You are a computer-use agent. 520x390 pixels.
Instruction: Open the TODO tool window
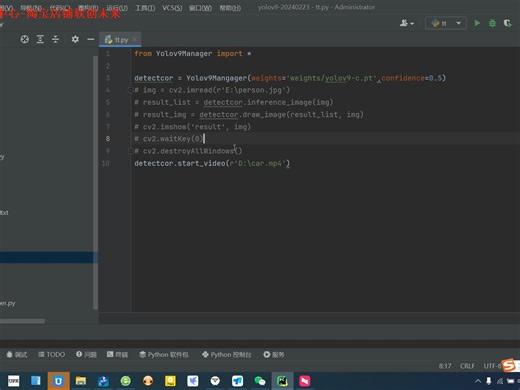(51, 354)
